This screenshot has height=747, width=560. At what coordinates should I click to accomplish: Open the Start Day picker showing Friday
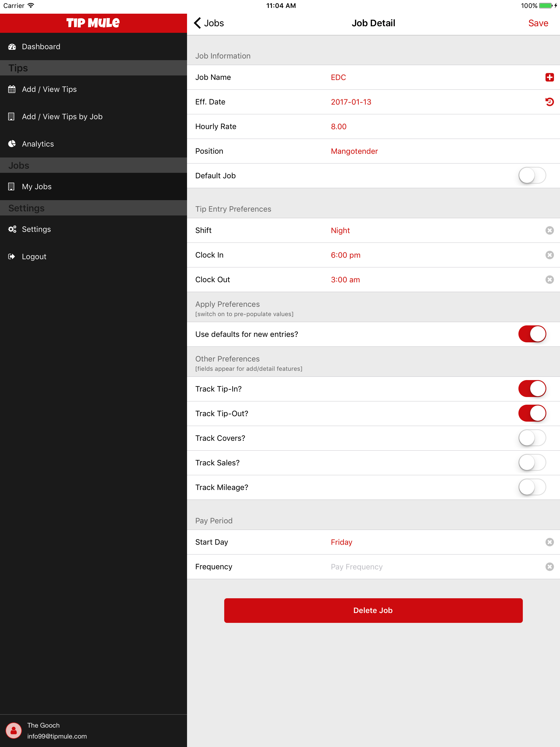[342, 542]
